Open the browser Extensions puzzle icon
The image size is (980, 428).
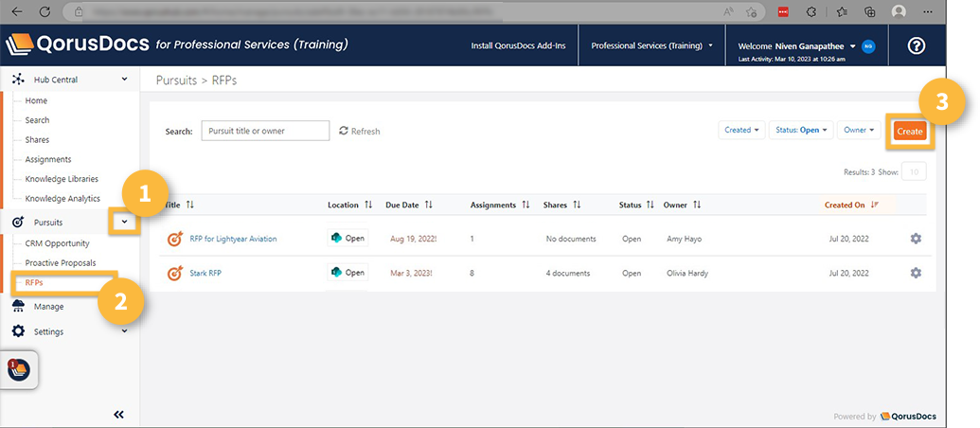(813, 11)
